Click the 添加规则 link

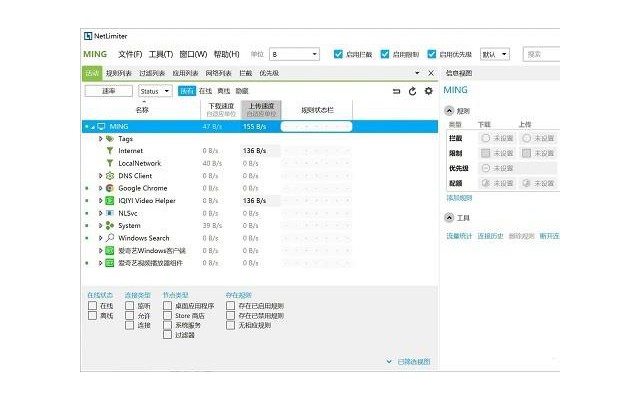(459, 198)
